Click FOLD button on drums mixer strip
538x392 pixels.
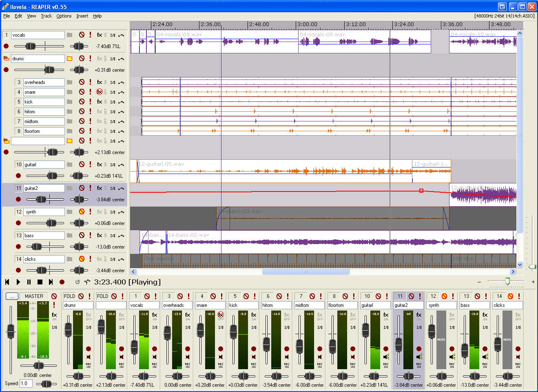(x=70, y=296)
